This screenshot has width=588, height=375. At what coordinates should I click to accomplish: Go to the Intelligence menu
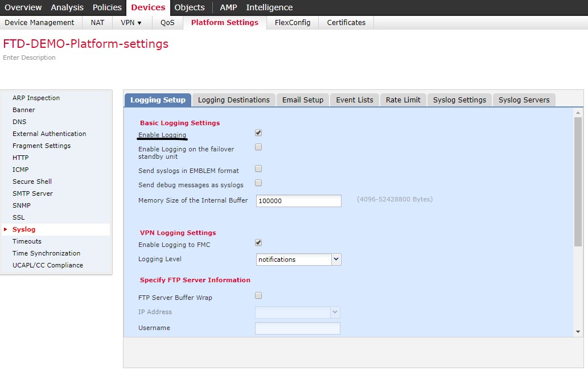(x=269, y=7)
